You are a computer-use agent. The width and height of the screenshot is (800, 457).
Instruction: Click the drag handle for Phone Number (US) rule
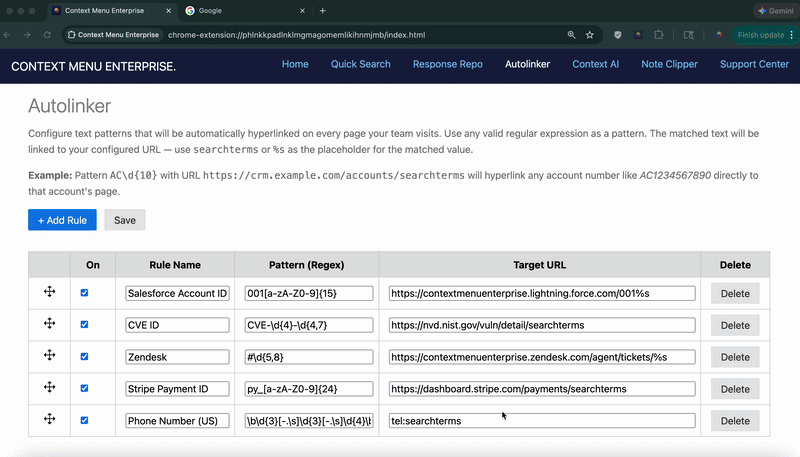(49, 419)
